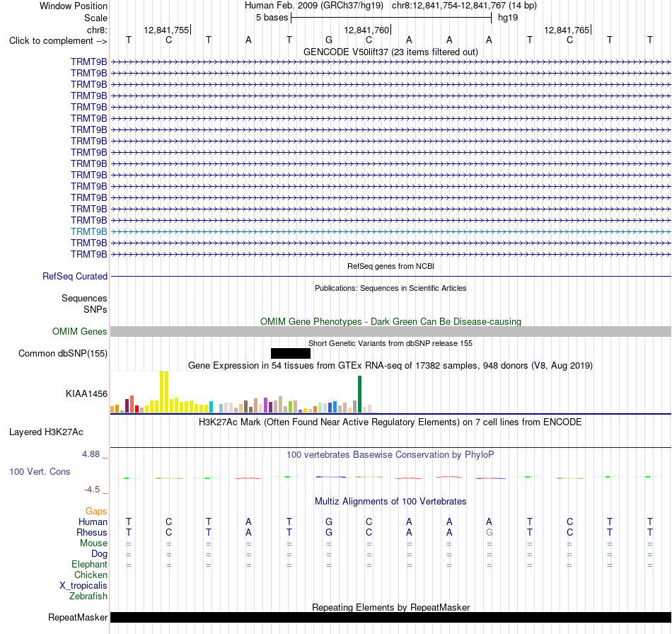This screenshot has height=634, width=672.
Task: Click the gray G base in the Rhesus row
Action: point(489,532)
